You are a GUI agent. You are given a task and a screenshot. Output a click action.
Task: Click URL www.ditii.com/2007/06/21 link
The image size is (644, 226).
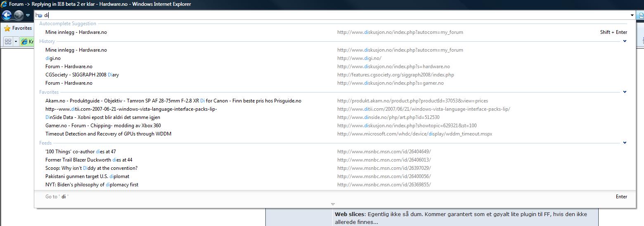click(424, 109)
